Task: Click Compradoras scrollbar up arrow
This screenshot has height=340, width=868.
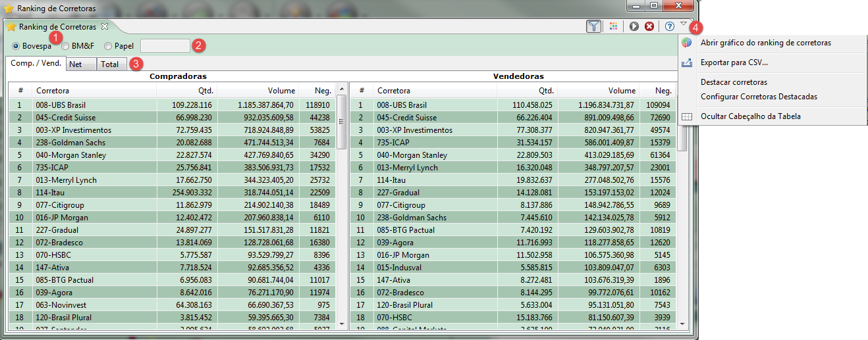Action: pos(341,89)
